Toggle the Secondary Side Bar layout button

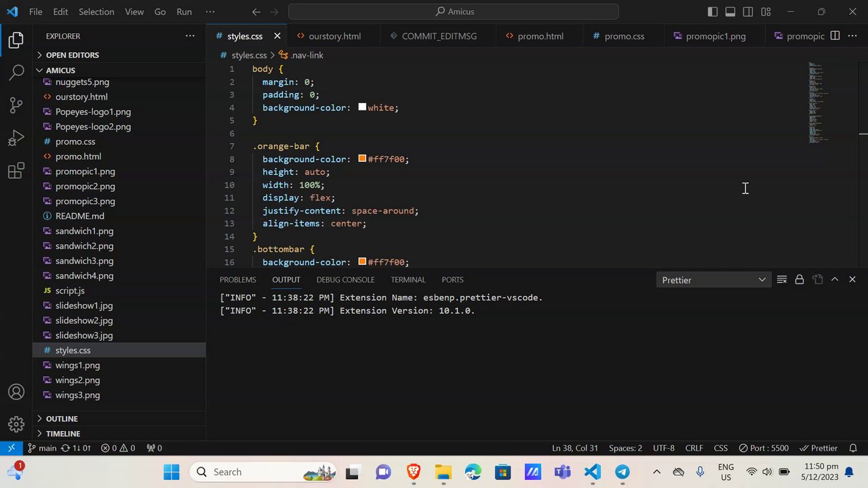tap(748, 12)
